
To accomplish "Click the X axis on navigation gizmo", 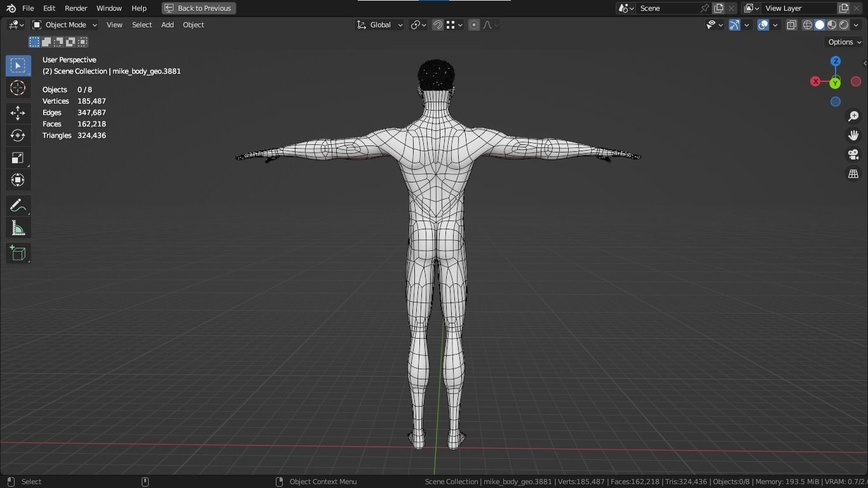I will 815,81.
